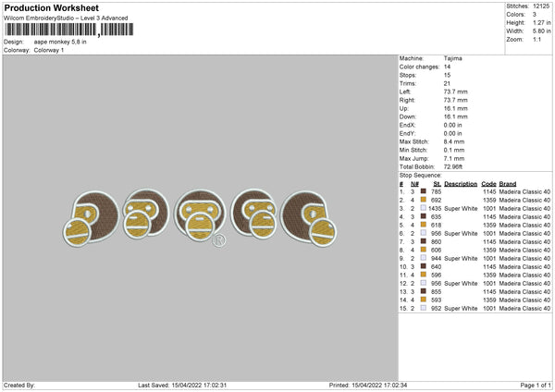This screenshot has height=392, width=555.
Task: Select stitch count 785 in stop row 1
Action: tap(436, 191)
